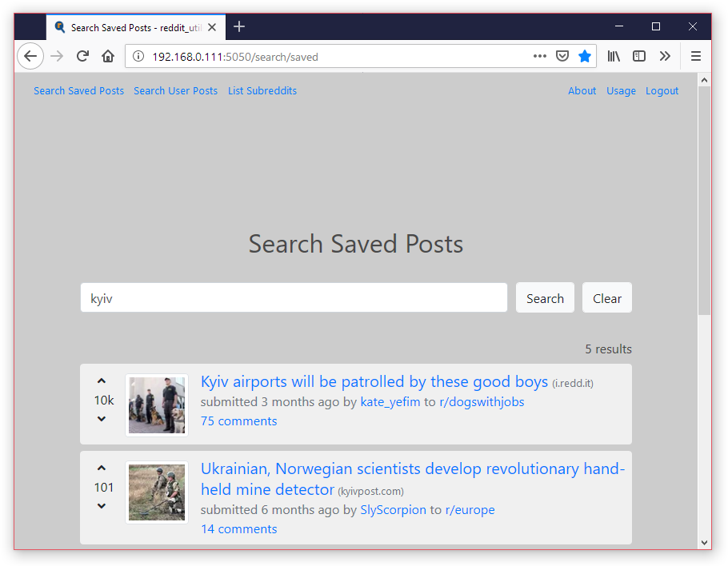Image resolution: width=728 pixels, height=566 pixels.
Task: Open user SlyScorpion profile link
Action: (x=394, y=510)
